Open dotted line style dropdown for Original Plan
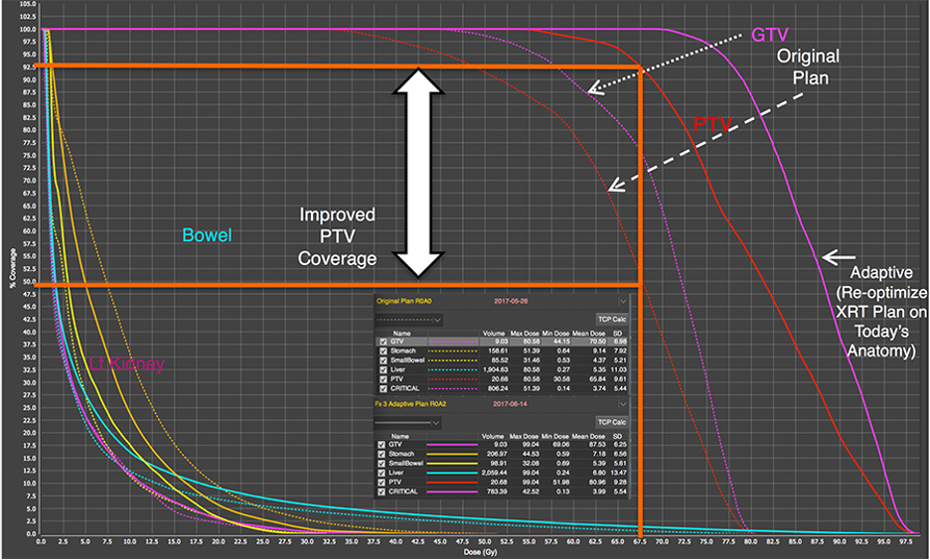This screenshot has height=560, width=930. [x=408, y=320]
